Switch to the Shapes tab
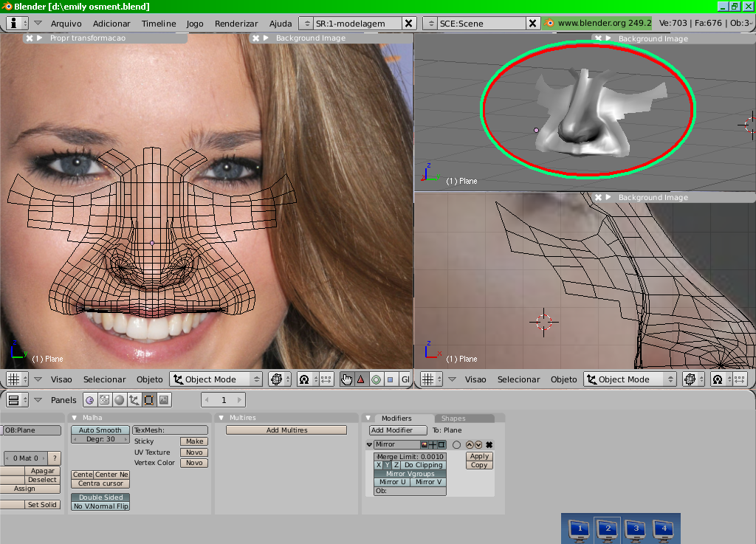This screenshot has width=756, height=544. 453,419
